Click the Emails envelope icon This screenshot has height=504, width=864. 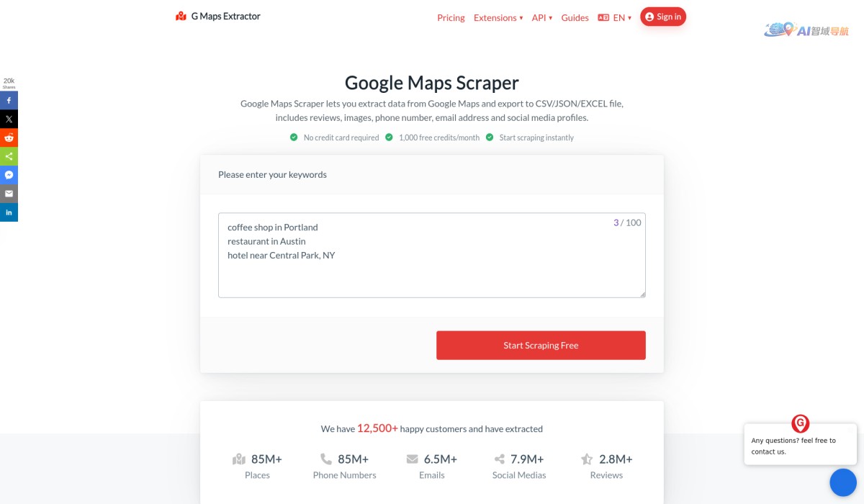click(x=412, y=459)
